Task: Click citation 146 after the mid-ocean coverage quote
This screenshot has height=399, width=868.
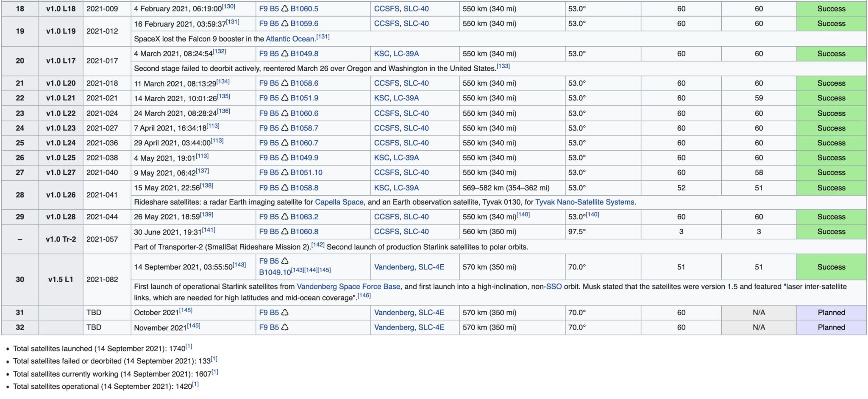Action: 364,296
